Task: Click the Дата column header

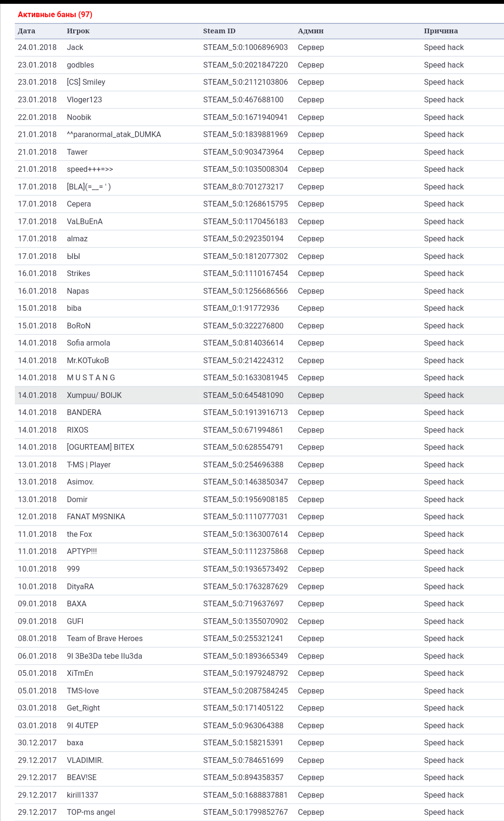Action: (27, 31)
